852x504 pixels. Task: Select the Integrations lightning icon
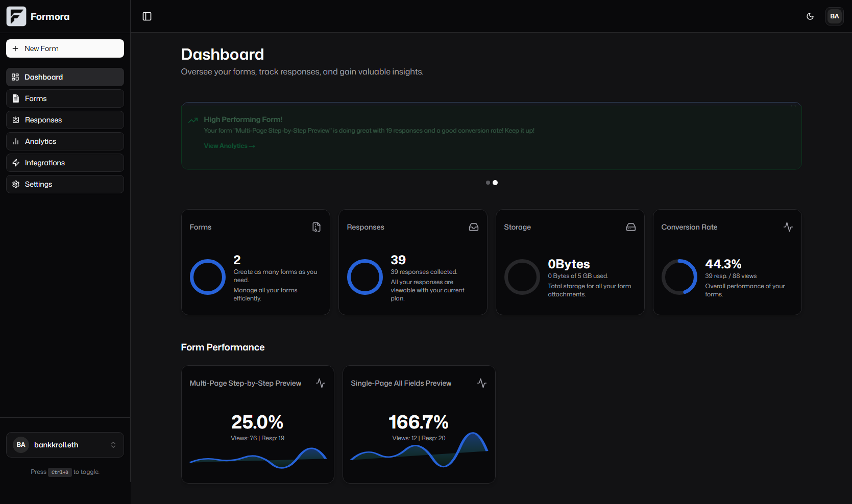click(x=16, y=162)
